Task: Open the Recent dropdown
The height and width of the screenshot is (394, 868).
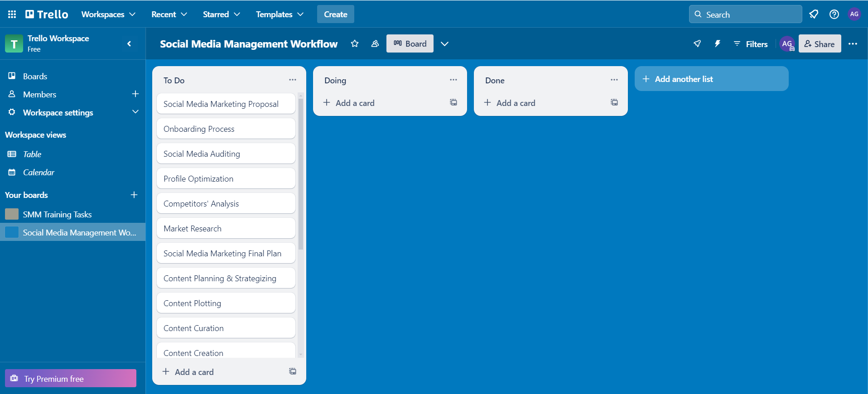Action: pos(169,14)
